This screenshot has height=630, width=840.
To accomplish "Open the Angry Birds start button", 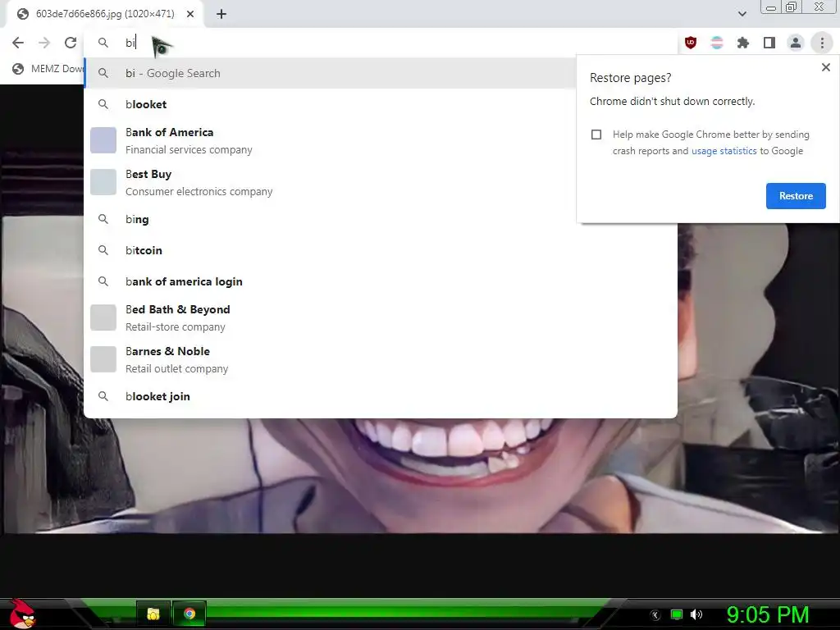I will (22, 614).
